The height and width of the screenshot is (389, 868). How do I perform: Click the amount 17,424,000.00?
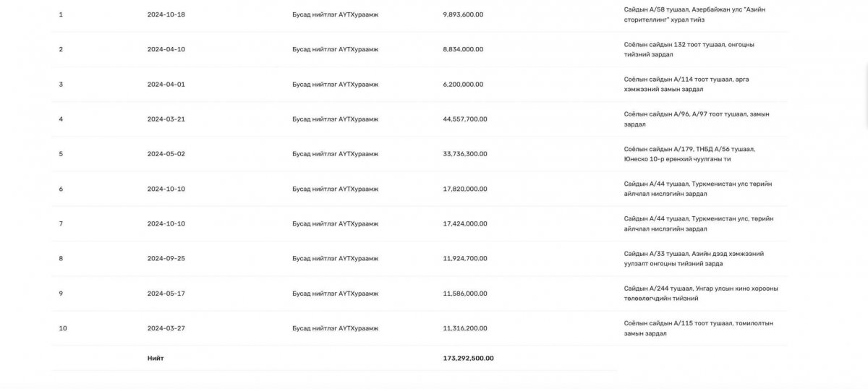click(465, 223)
